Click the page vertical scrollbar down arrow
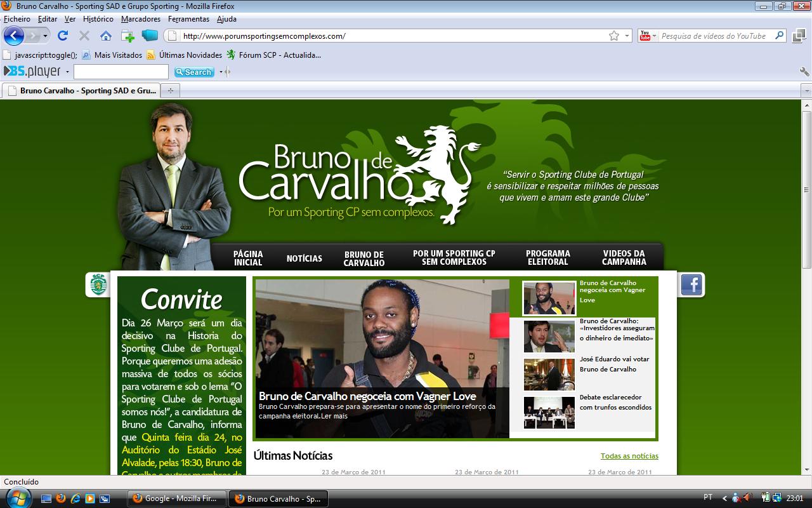 pos(807,470)
